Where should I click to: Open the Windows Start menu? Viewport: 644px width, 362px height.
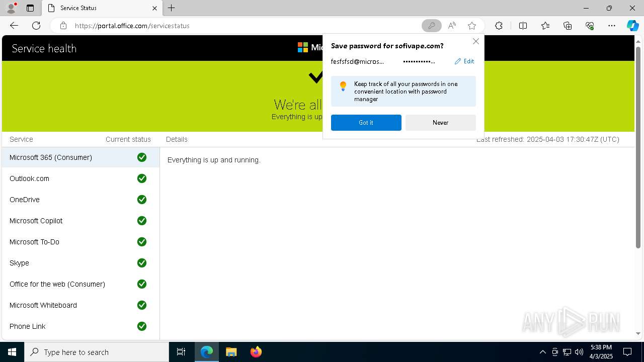tap(12, 352)
